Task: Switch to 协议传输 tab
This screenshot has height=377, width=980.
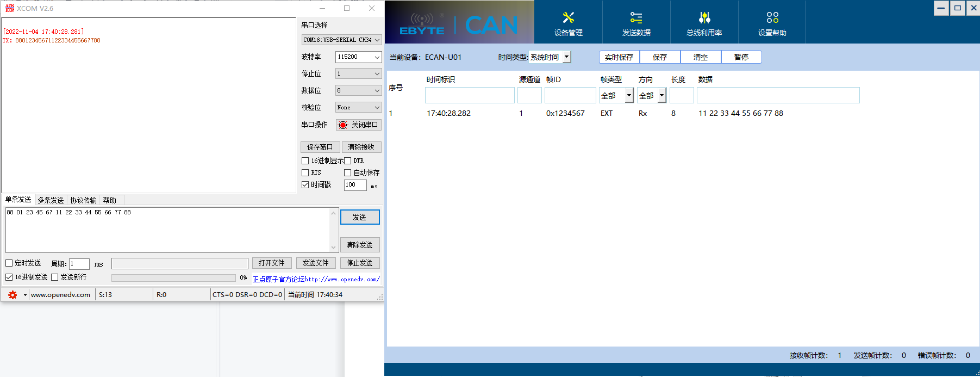Action: coord(83,200)
